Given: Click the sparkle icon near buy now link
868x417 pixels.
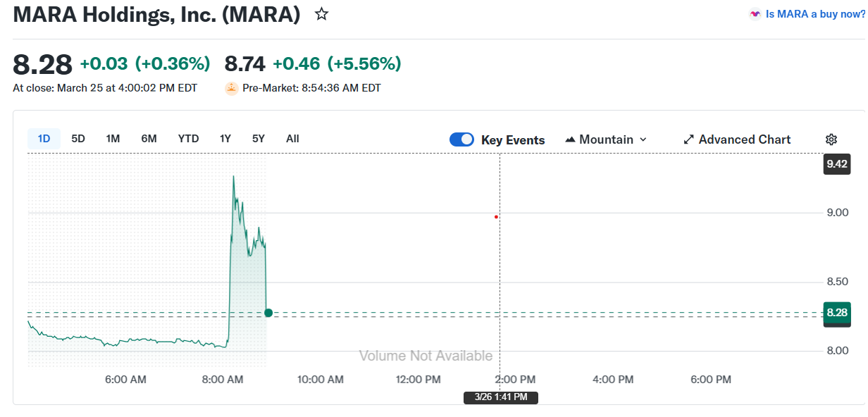Looking at the screenshot, I should click(755, 13).
